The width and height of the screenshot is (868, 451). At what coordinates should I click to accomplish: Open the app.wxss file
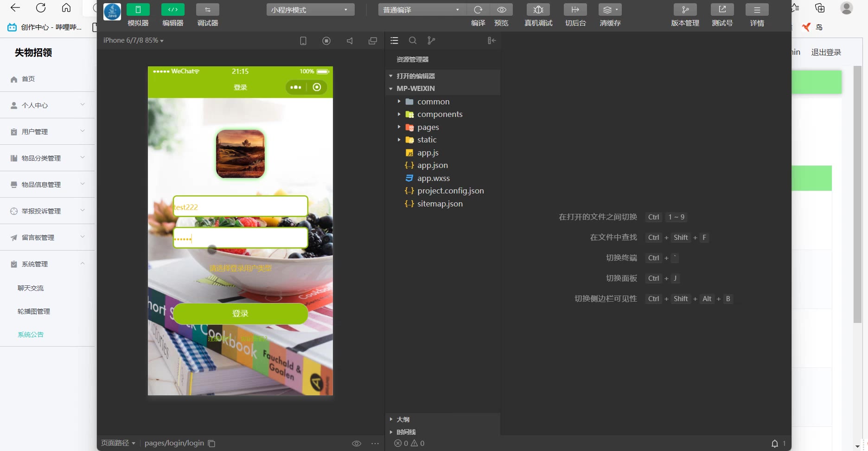pos(443,178)
